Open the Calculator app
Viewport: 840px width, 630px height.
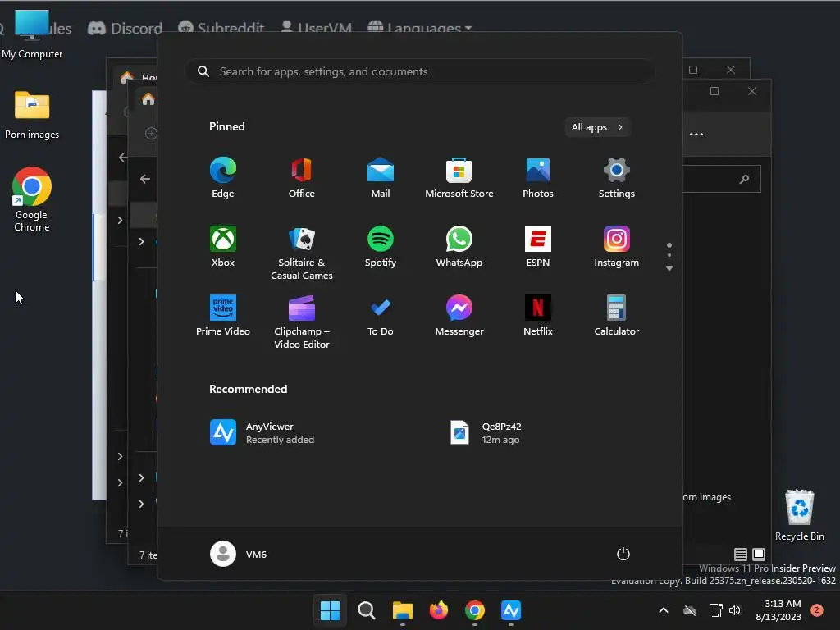[x=617, y=316]
